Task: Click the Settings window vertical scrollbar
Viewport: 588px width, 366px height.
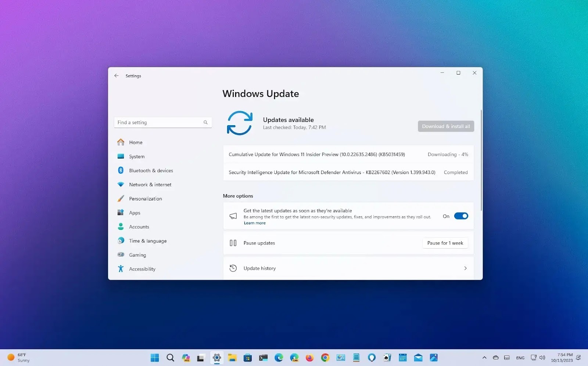Action: [x=481, y=160]
